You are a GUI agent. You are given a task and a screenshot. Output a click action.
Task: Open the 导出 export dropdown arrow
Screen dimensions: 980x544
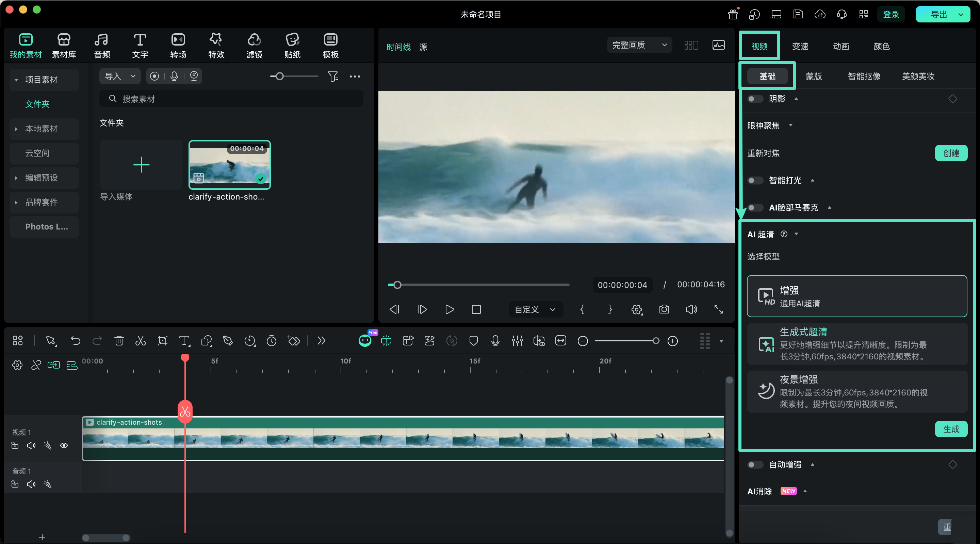coord(961,14)
